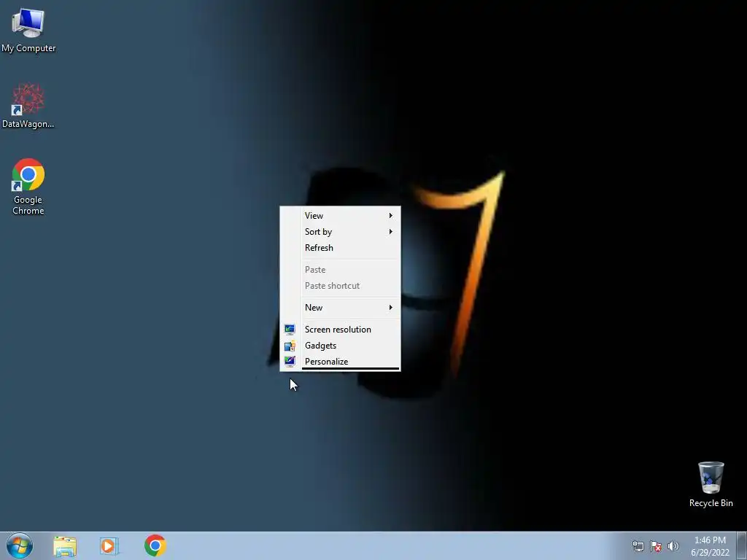Launch the DataWagon desktop shortcut
747x560 pixels.
pos(28,106)
